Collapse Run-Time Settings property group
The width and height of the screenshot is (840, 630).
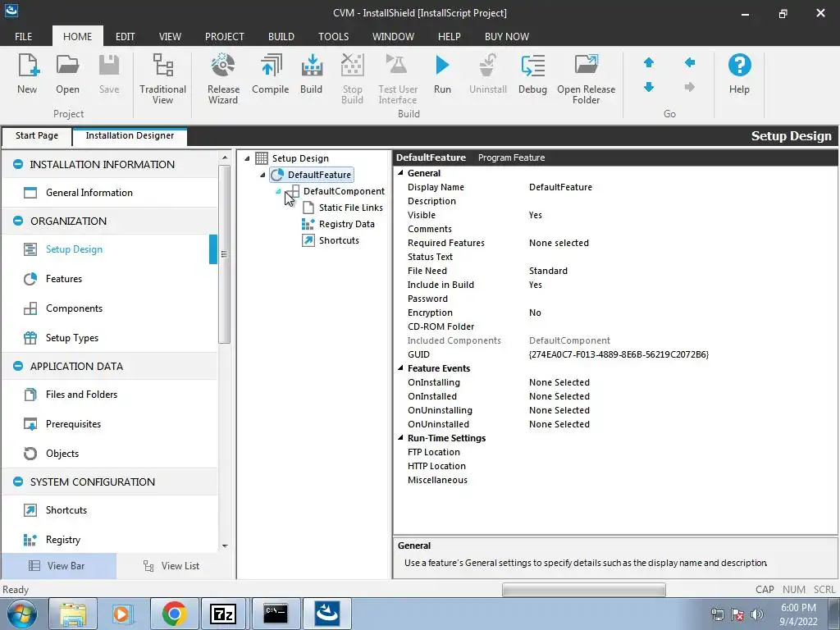pos(400,438)
